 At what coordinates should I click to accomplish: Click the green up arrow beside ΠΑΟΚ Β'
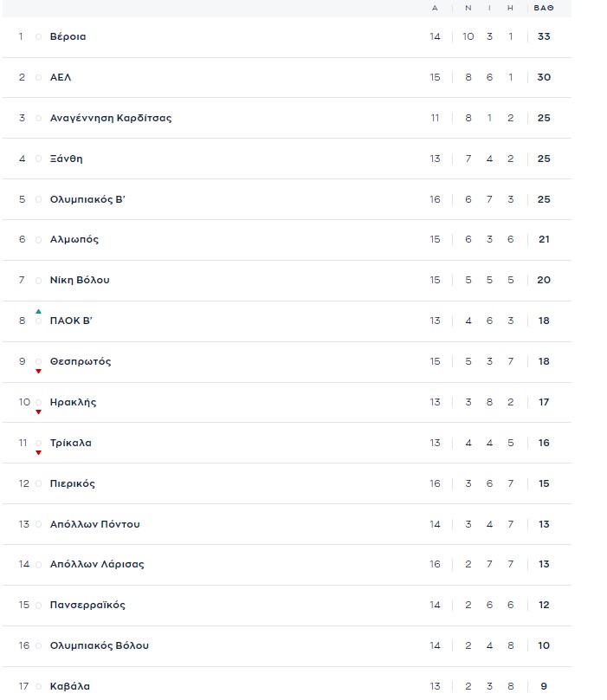coord(38,311)
